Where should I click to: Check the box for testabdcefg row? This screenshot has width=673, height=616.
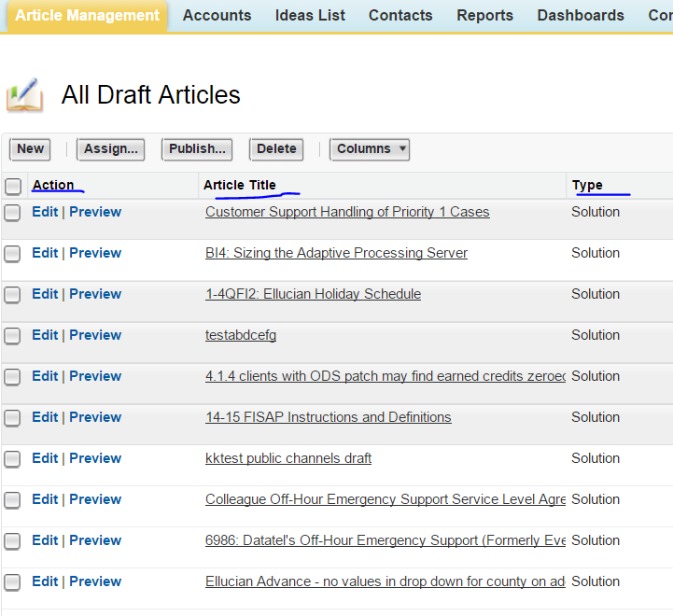[x=12, y=336]
